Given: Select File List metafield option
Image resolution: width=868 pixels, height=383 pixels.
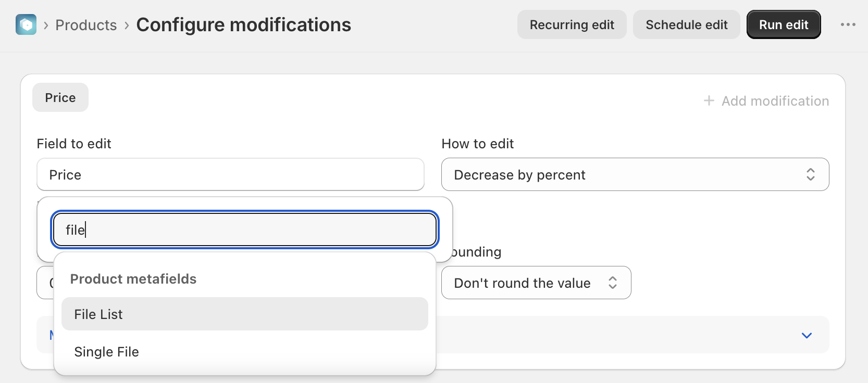Looking at the screenshot, I should 245,314.
